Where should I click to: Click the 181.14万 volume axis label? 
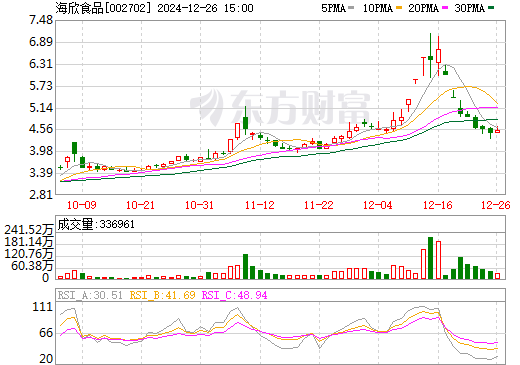tap(29, 242)
